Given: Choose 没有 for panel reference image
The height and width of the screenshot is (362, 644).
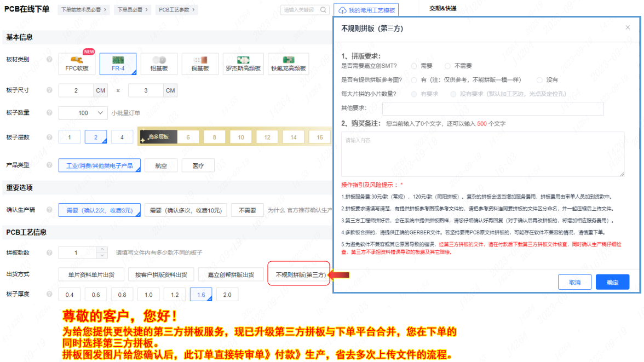Looking at the screenshot, I should (539, 80).
